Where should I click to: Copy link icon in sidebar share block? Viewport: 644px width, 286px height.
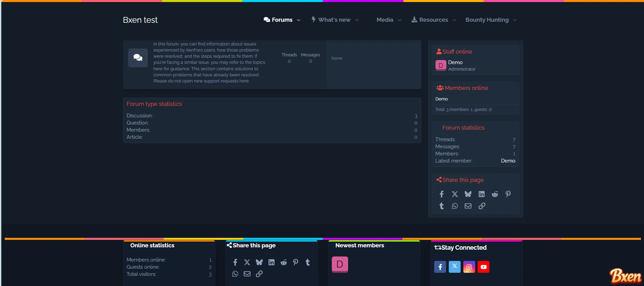[x=482, y=206]
